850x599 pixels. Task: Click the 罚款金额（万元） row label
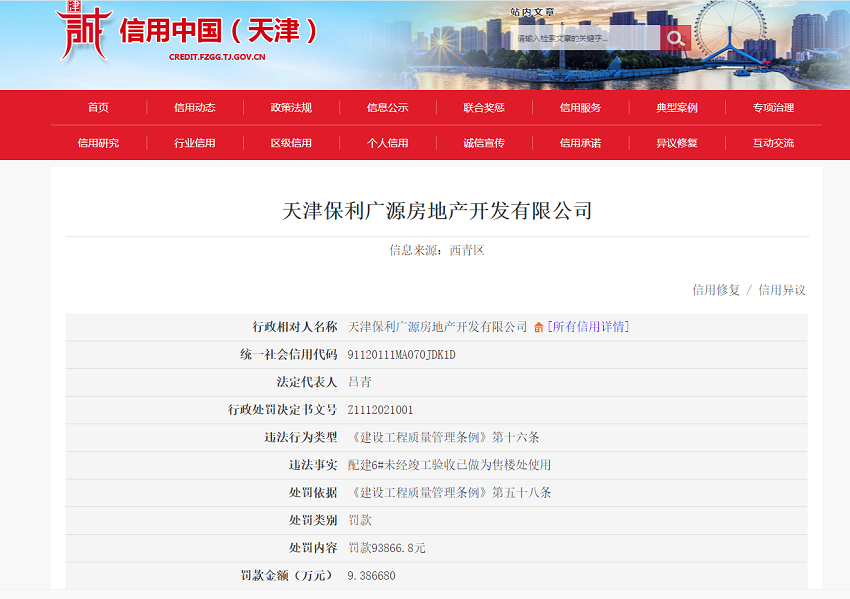coord(287,576)
